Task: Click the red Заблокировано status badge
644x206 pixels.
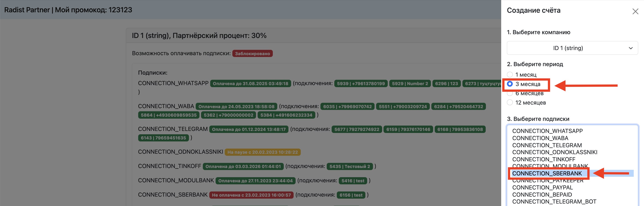Action: (x=252, y=54)
